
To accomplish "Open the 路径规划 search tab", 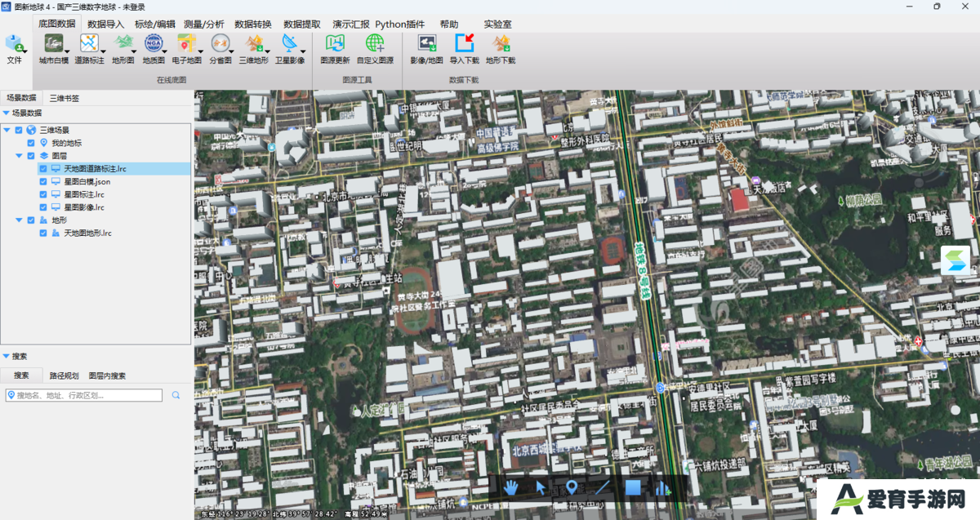I will click(x=64, y=376).
